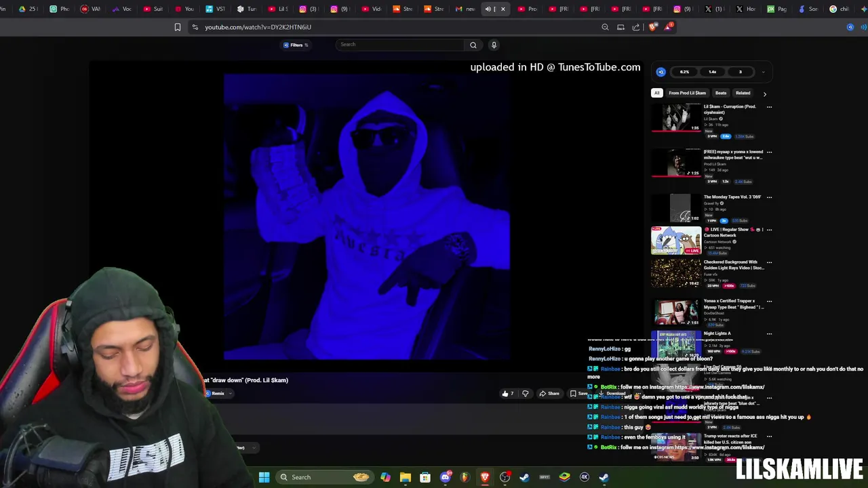Screen dimensions: 868x488
Task: Open site info icon in address bar
Action: click(195, 27)
